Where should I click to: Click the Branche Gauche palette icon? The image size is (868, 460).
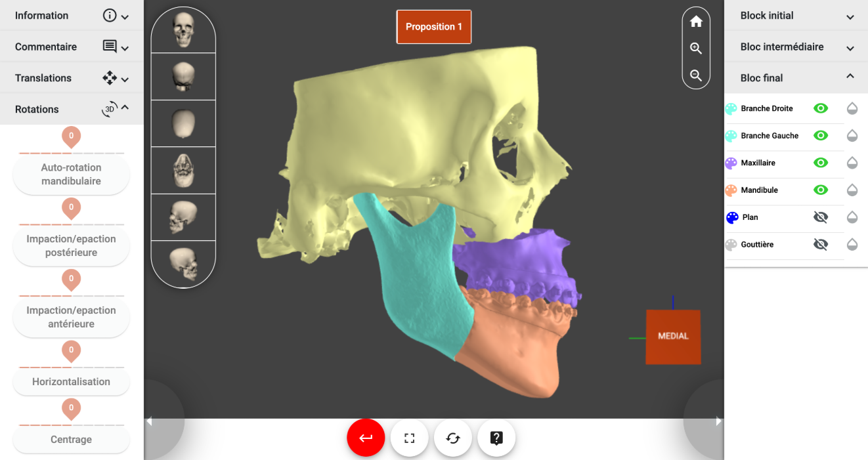(731, 136)
